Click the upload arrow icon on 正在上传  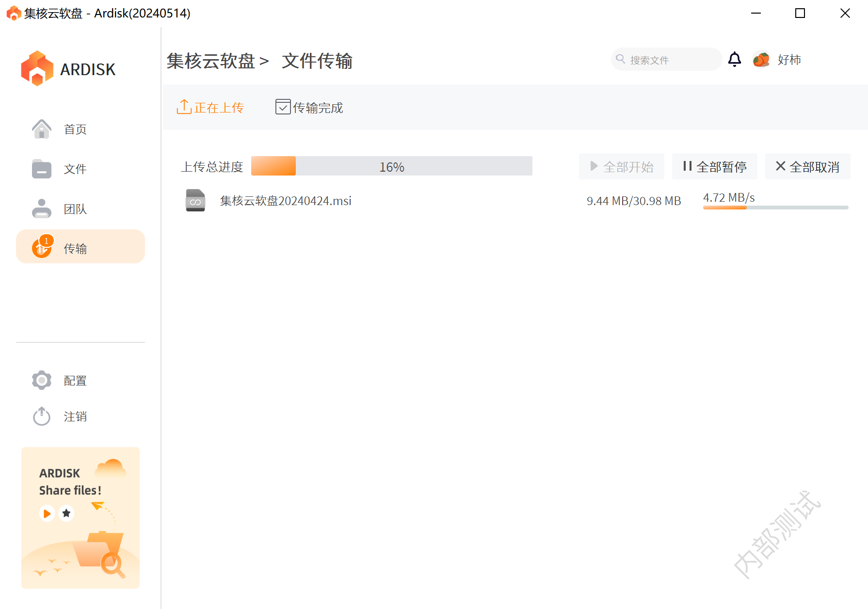pyautogui.click(x=184, y=107)
